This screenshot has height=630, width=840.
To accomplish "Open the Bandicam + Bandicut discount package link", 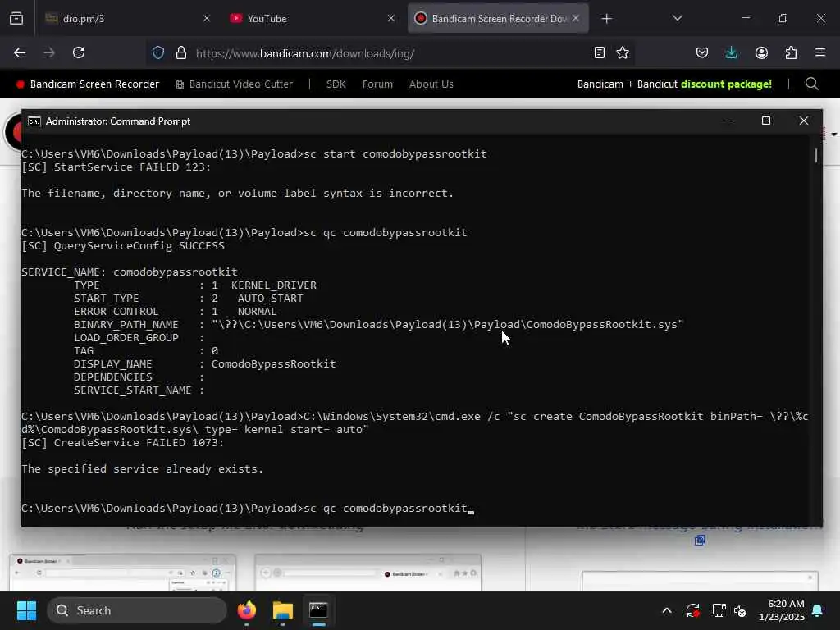I will pos(674,84).
